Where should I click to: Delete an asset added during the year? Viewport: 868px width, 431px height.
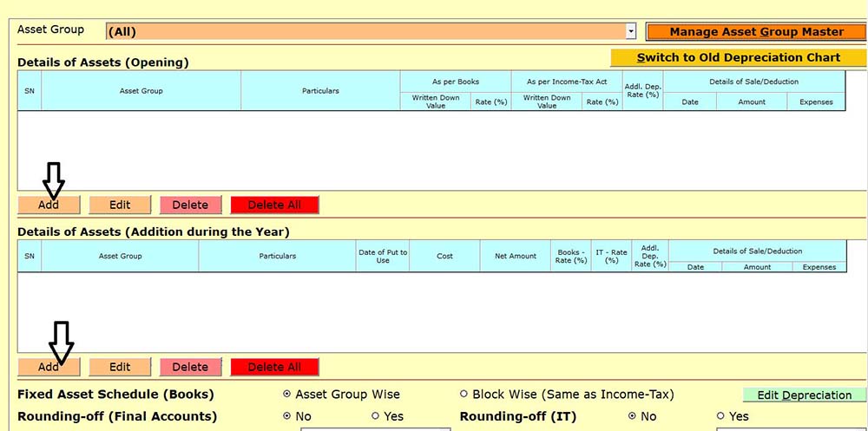click(x=190, y=367)
